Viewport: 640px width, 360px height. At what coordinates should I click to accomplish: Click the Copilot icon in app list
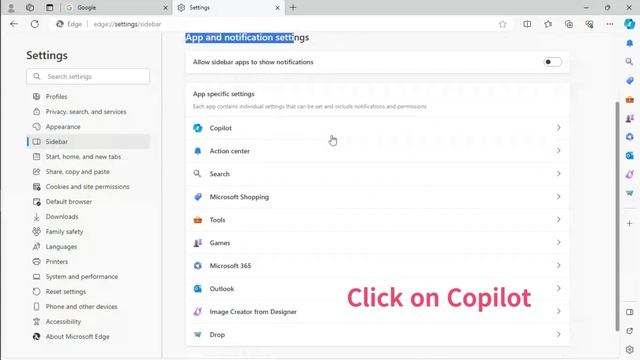tap(198, 128)
